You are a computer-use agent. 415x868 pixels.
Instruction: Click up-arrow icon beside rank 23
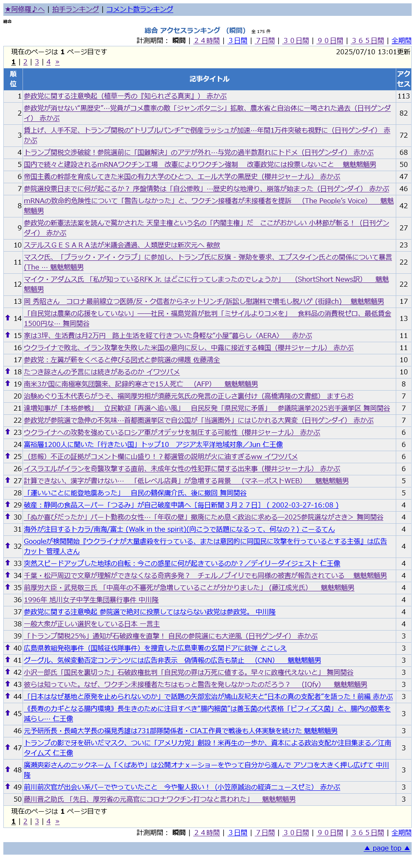pyautogui.click(x=8, y=431)
